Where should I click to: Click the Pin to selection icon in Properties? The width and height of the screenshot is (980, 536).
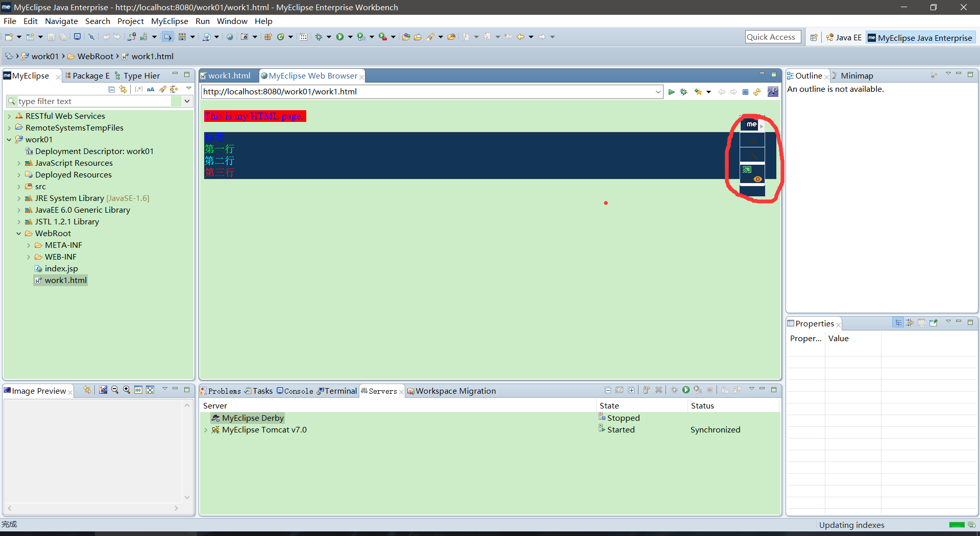click(x=934, y=323)
